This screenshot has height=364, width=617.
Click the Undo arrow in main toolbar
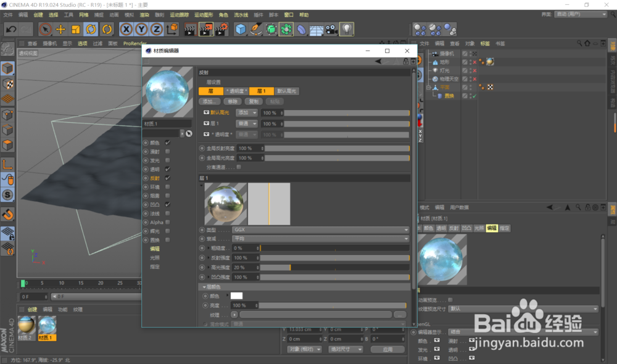(x=11, y=30)
